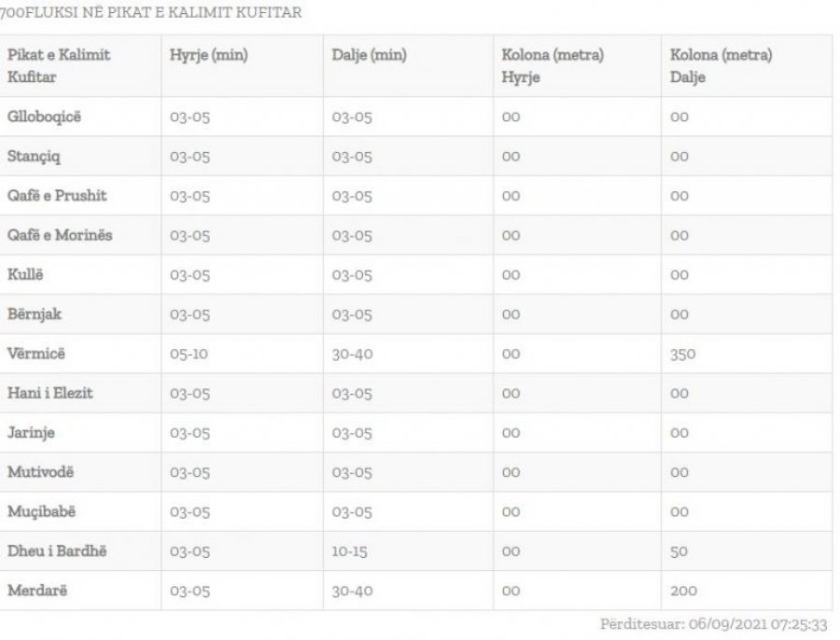Click the Hyrje (min) column header
Image resolution: width=840 pixels, height=640 pixels.
[x=208, y=56]
